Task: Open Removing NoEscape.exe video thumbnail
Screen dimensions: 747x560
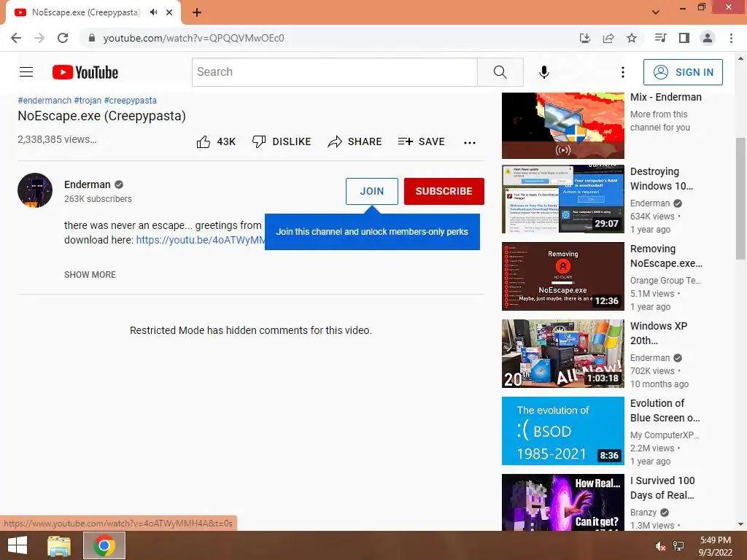Action: pos(563,276)
